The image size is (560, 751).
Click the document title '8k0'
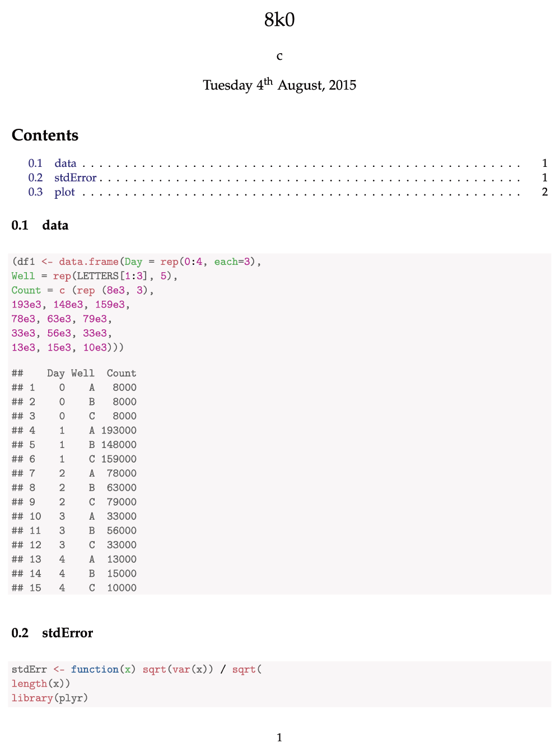click(279, 20)
